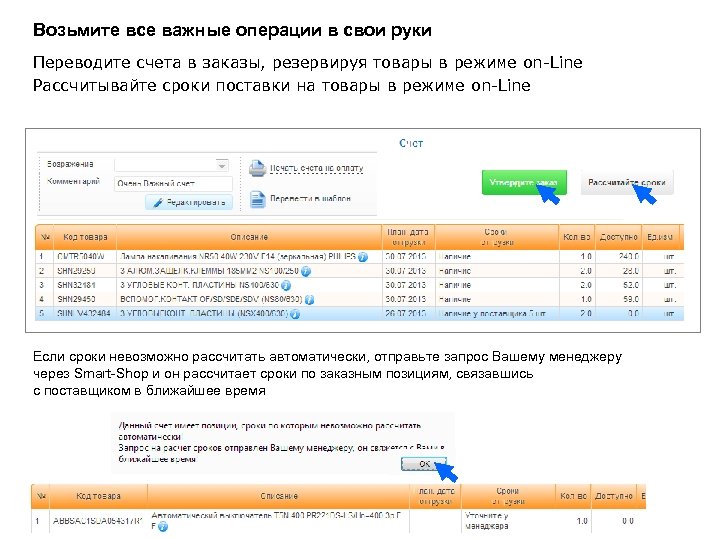Click ВСПОМОГ.КОНТАКТ OF/SD/SDE/SDV description
720x540 pixels.
pyautogui.click(x=211, y=299)
